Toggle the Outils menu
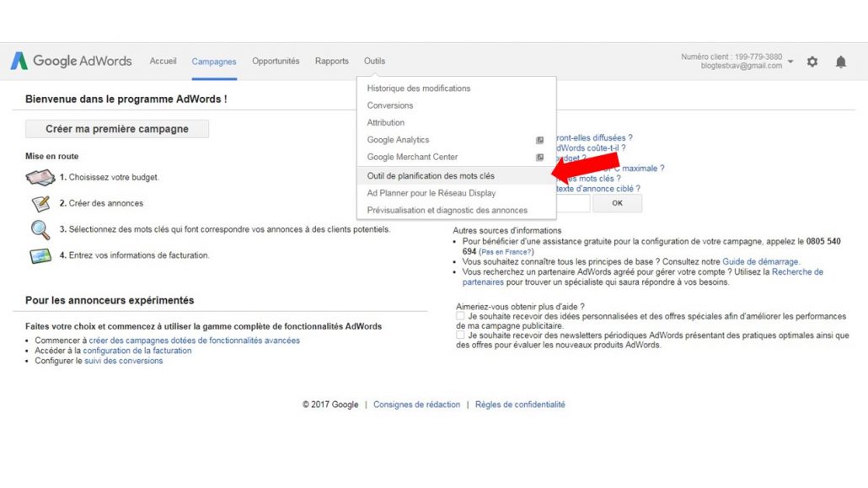The width and height of the screenshot is (868, 488). point(374,61)
